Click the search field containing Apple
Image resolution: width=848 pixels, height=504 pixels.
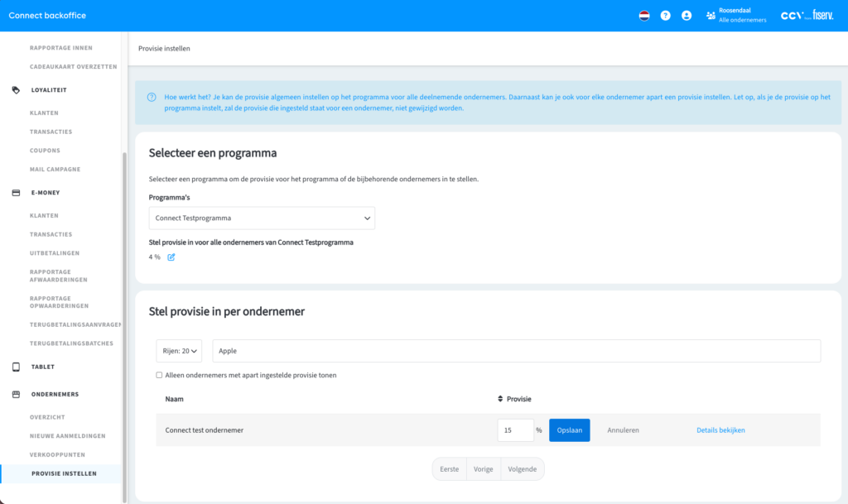point(516,351)
